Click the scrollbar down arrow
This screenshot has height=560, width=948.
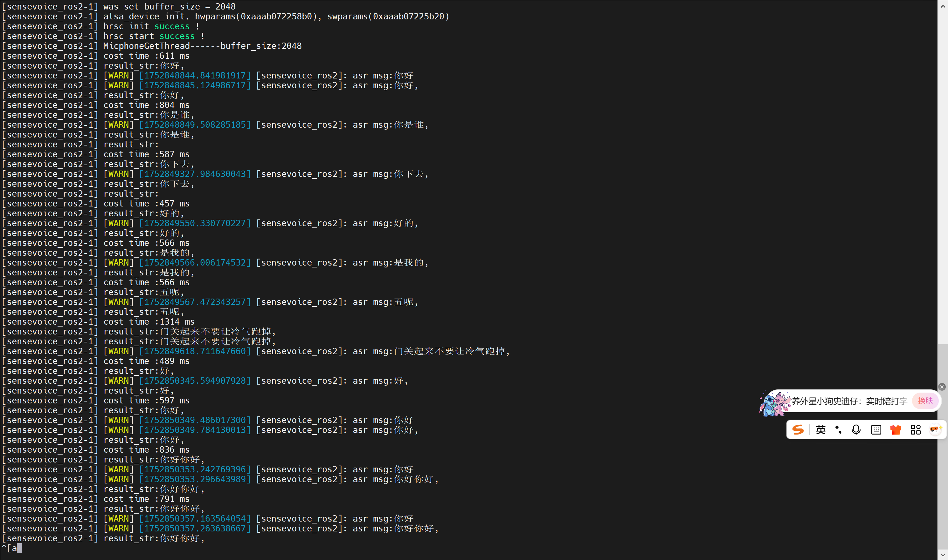pyautogui.click(x=943, y=555)
